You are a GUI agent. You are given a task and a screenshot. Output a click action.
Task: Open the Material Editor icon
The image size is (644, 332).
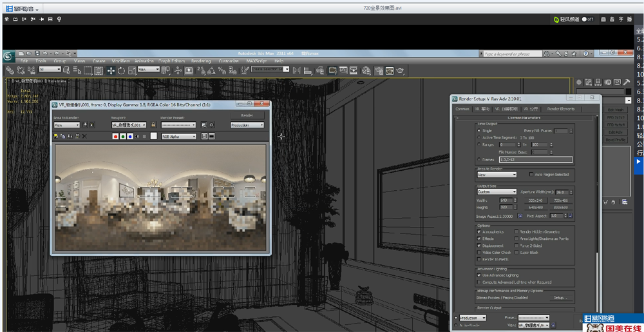coord(367,70)
